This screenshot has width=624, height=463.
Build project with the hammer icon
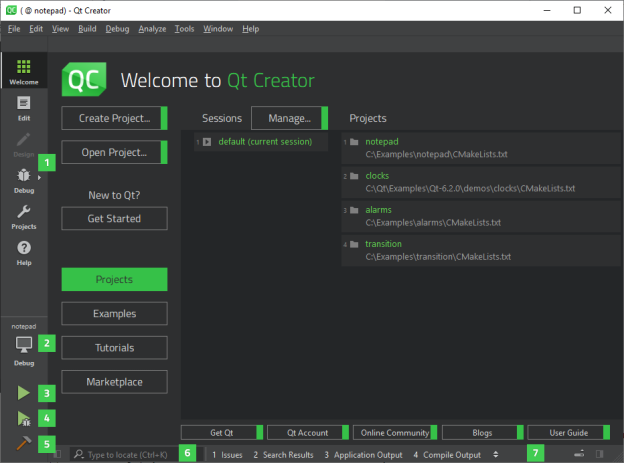coord(23,443)
